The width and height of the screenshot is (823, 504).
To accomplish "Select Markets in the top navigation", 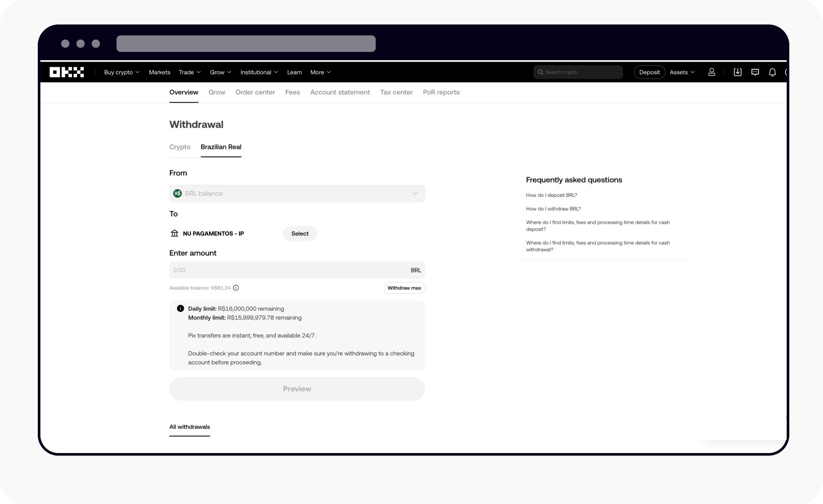I will (159, 72).
